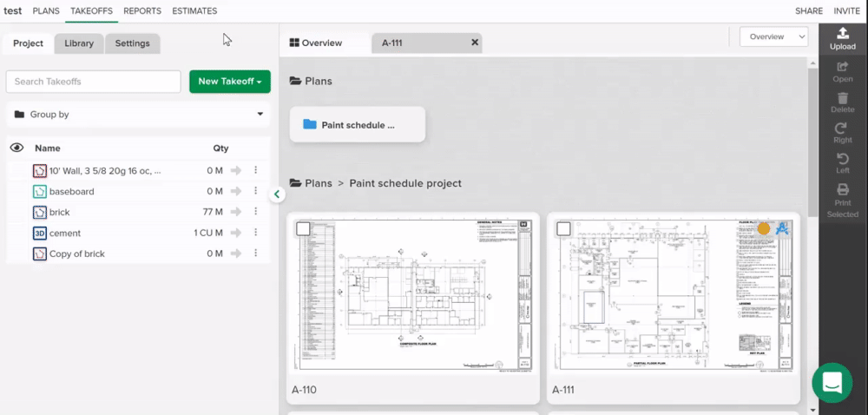The height and width of the screenshot is (415, 868).
Task: Click SHARE in the top bar
Action: 809,11
